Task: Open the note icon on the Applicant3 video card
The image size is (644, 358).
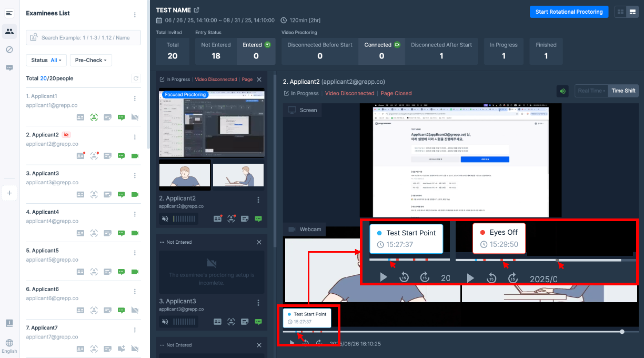Action: pos(245,322)
